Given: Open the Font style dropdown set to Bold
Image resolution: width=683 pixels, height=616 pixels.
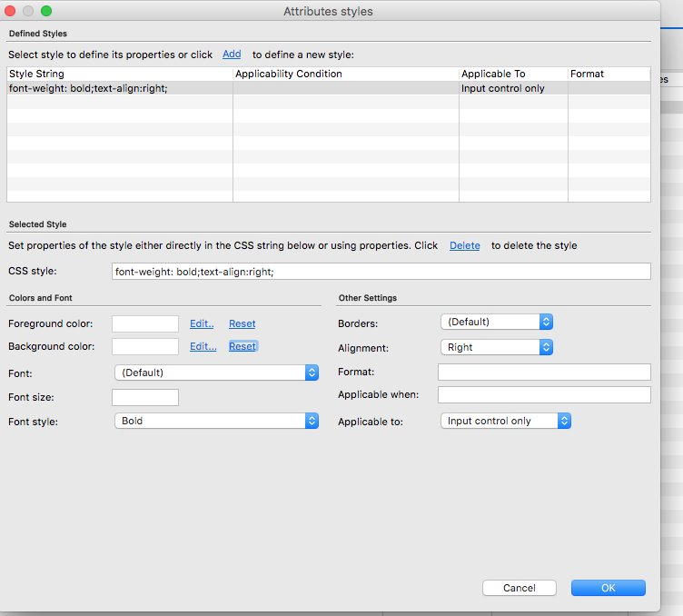Looking at the screenshot, I should pyautogui.click(x=216, y=421).
